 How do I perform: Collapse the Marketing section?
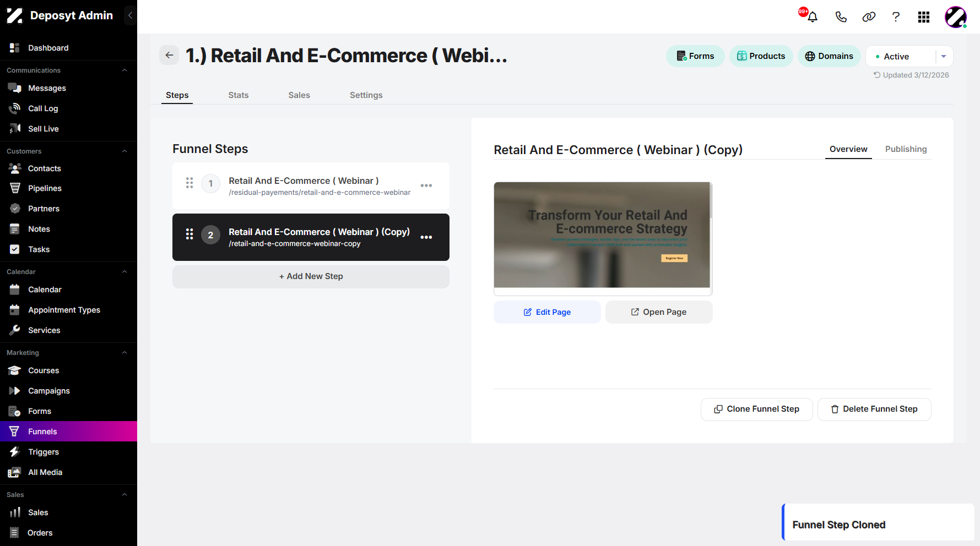(x=124, y=353)
